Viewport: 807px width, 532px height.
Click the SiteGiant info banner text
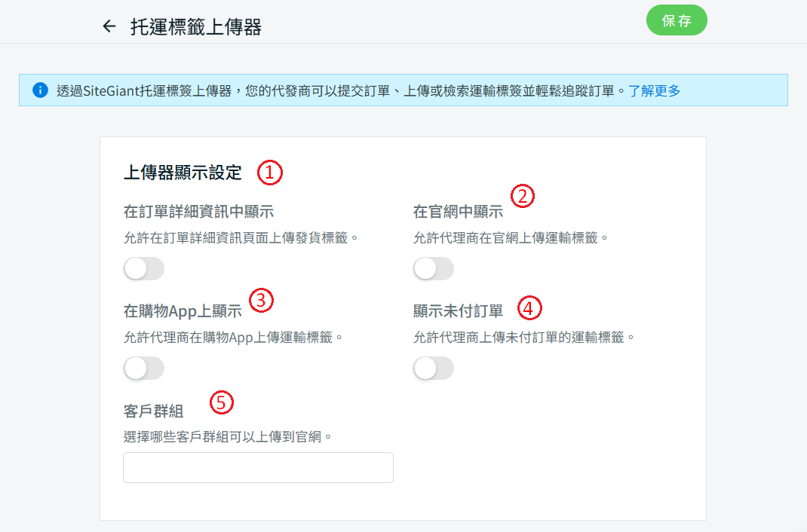[x=339, y=91]
